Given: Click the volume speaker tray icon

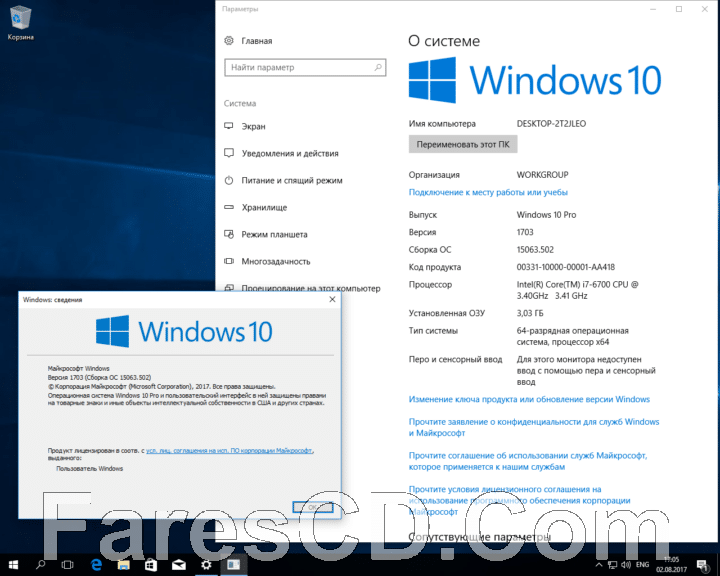Looking at the screenshot, I should click(x=626, y=565).
